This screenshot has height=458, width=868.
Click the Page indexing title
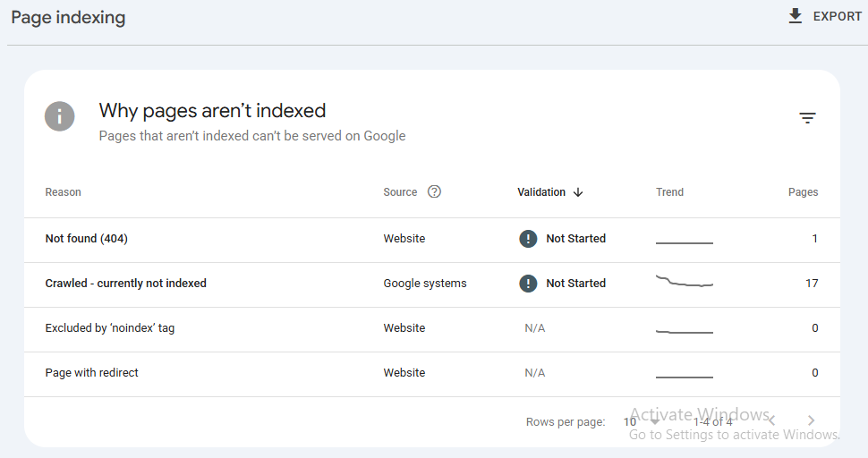tap(68, 17)
